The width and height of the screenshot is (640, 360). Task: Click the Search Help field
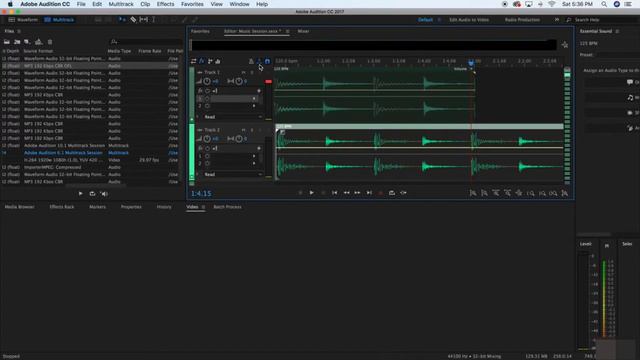click(x=603, y=20)
